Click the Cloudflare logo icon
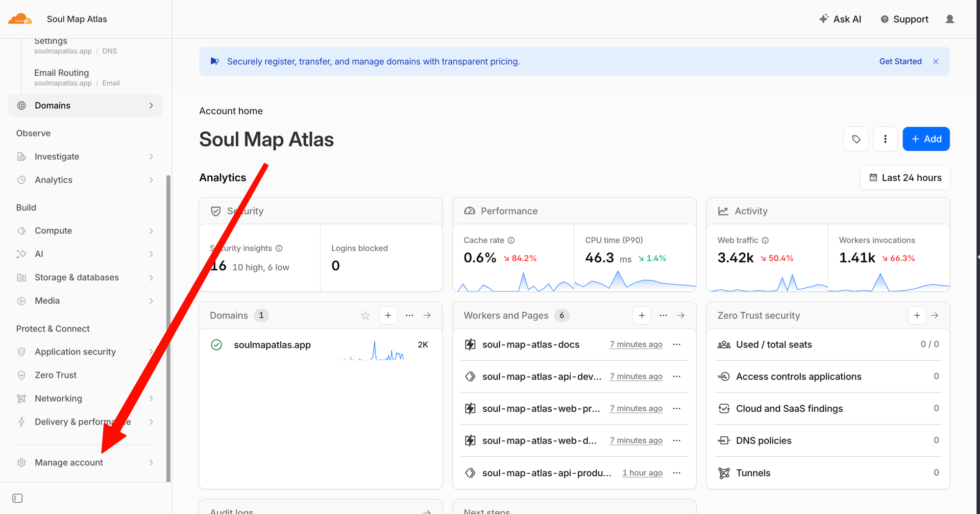This screenshot has width=980, height=514. [x=20, y=19]
